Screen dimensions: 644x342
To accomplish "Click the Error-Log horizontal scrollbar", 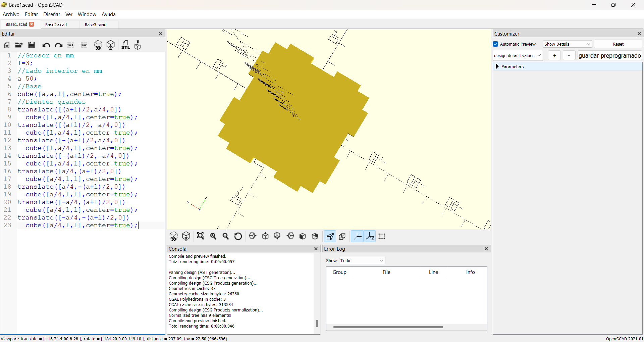I will tap(388, 327).
